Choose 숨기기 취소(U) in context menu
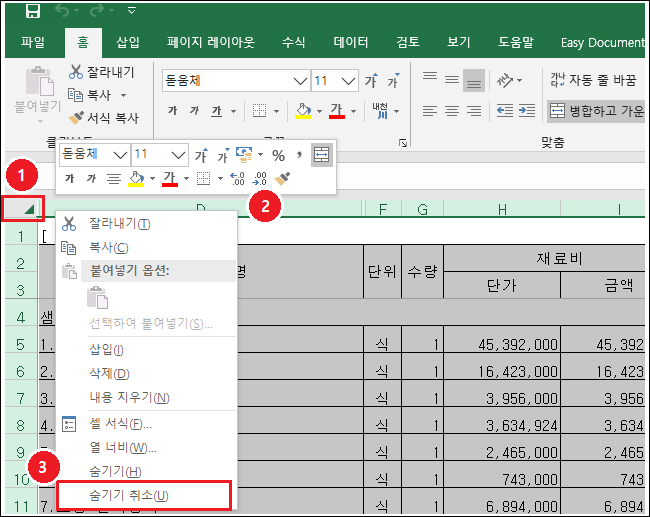Viewport: 650px width, 517px height. [144, 495]
